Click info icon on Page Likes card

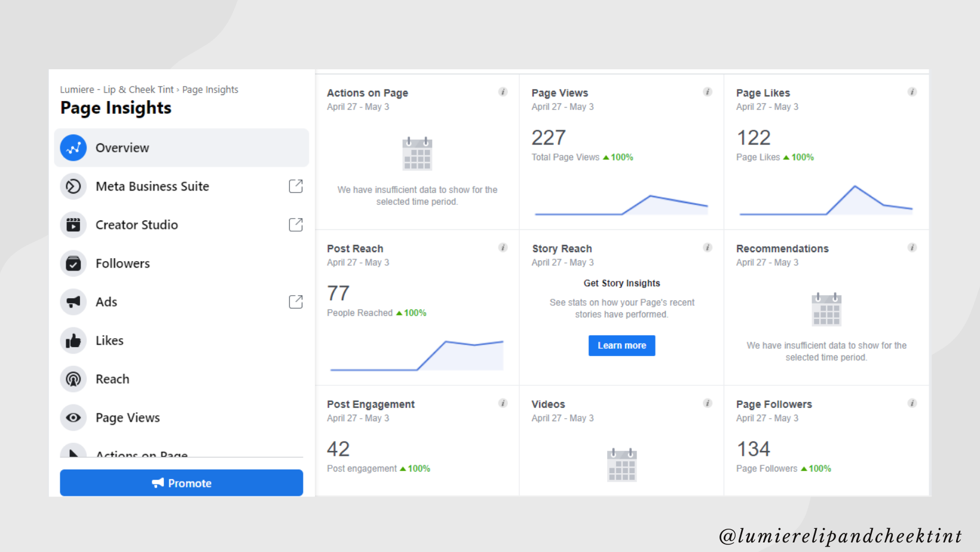[912, 92]
